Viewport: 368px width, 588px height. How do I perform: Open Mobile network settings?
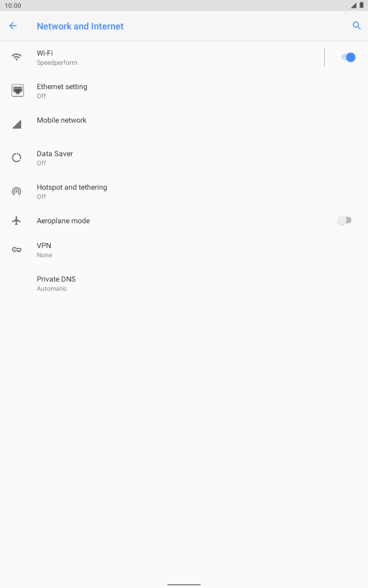pyautogui.click(x=184, y=124)
